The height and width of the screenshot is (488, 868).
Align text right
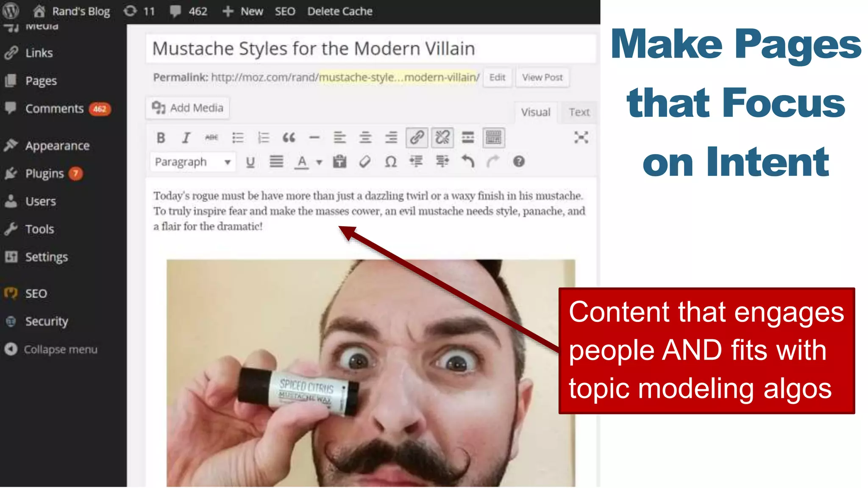[x=391, y=138]
